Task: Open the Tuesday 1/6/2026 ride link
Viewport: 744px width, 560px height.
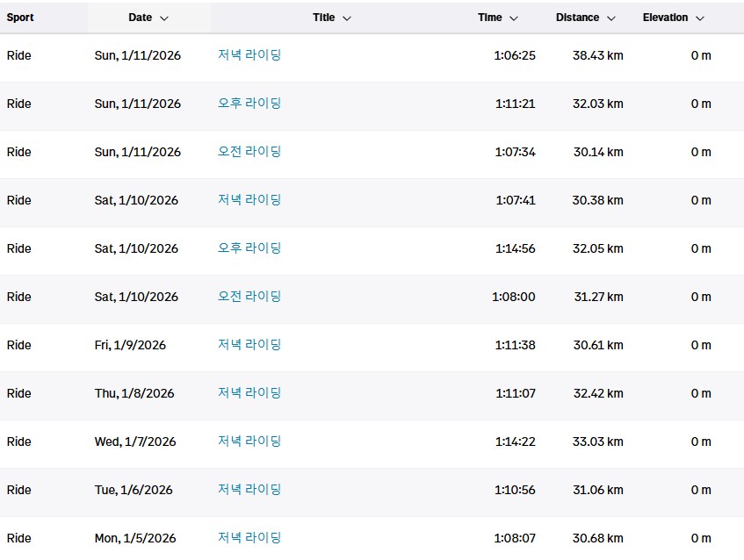Action: point(249,489)
